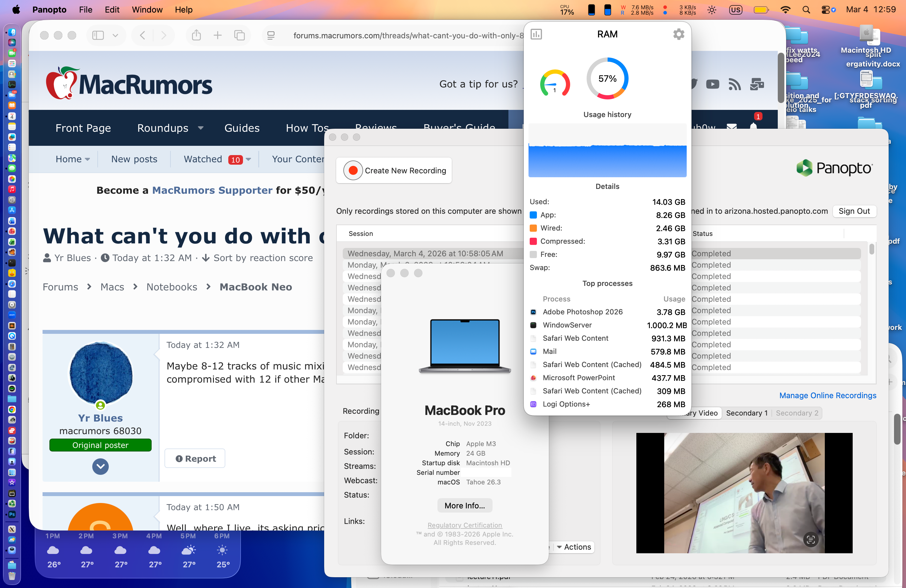
Task: Click the Safari forward arrow
Action: tap(164, 35)
